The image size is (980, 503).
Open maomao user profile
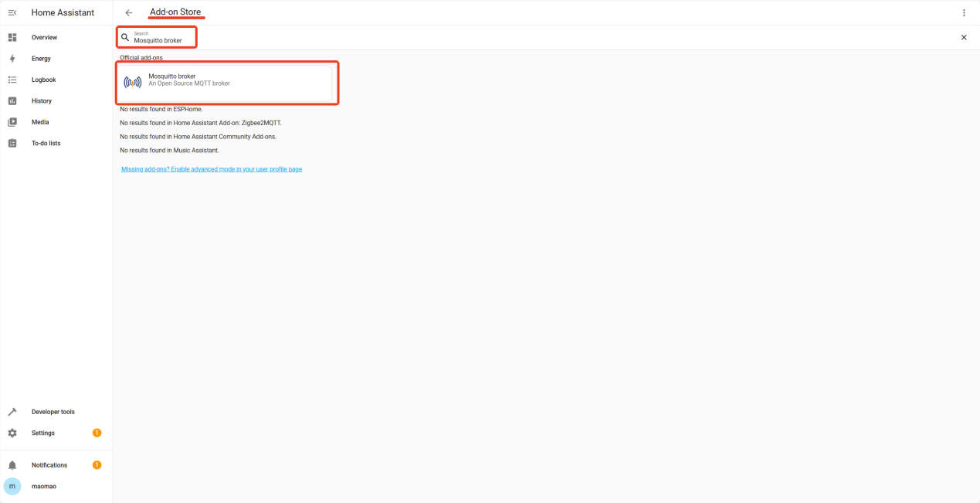(x=56, y=486)
